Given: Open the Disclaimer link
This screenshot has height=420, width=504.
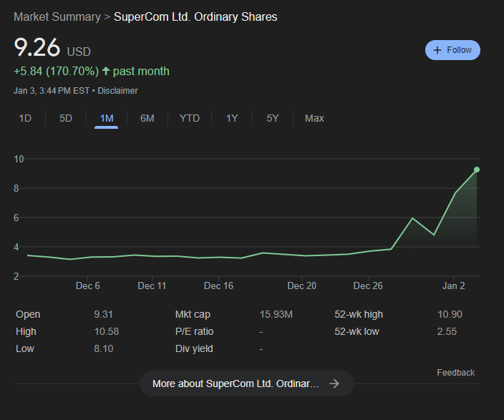Looking at the screenshot, I should 117,91.
